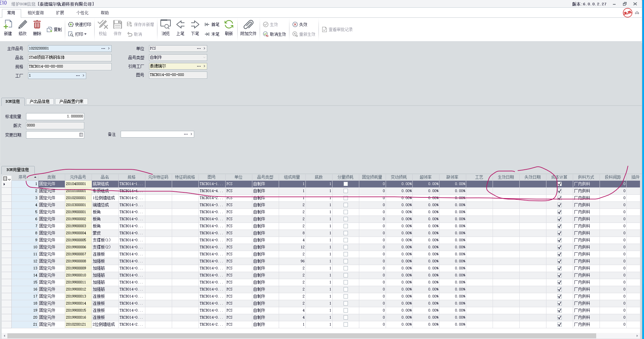Open lookup for 引用工厂 field
This screenshot has height=339, width=644.
(199, 66)
